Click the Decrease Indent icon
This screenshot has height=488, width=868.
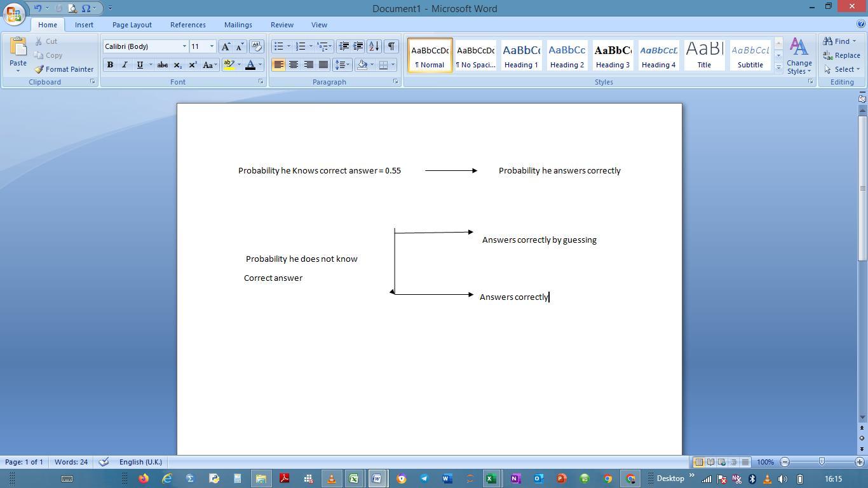tap(344, 46)
